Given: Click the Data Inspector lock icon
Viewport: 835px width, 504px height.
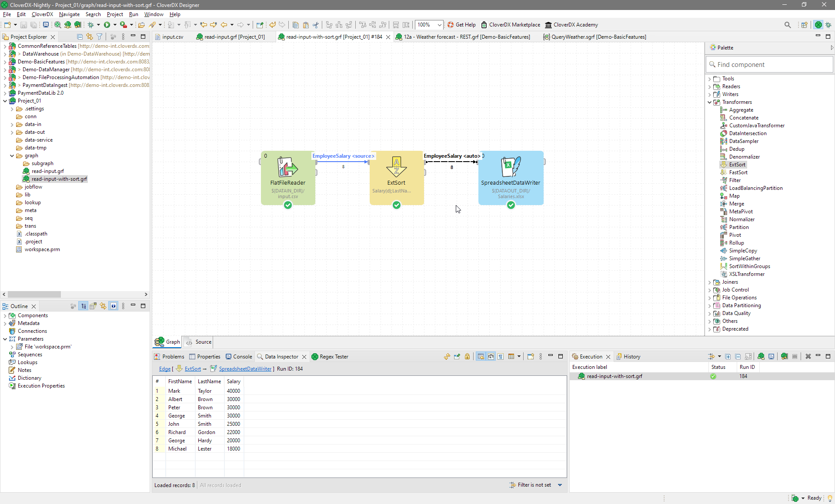Looking at the screenshot, I should pyautogui.click(x=467, y=357).
